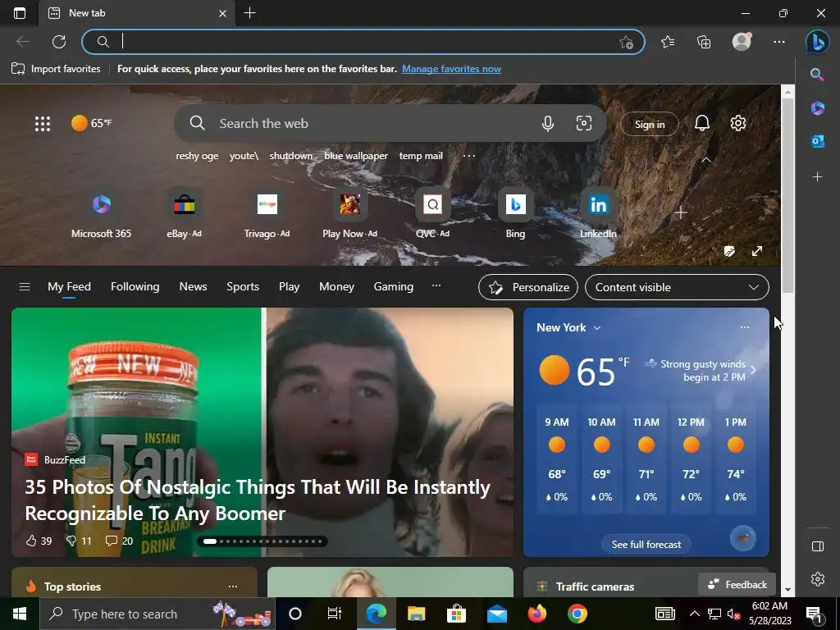This screenshot has height=630, width=840.
Task: Switch to the News tab
Action: 193,286
